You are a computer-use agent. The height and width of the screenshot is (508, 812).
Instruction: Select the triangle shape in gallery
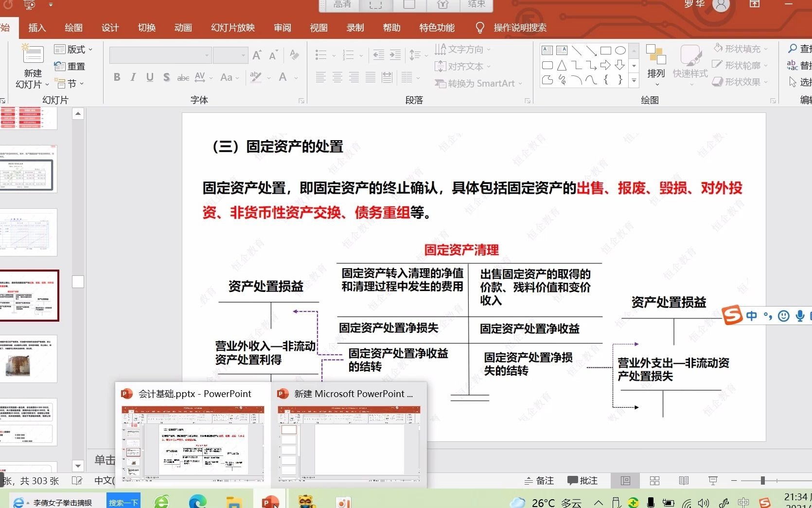[562, 65]
